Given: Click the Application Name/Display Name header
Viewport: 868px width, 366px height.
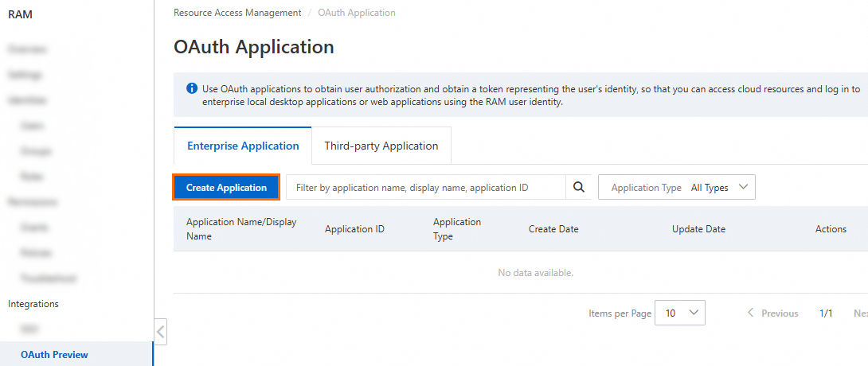Looking at the screenshot, I should click(241, 229).
